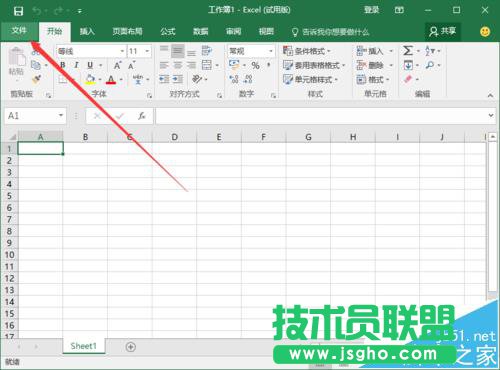Click the Middle Align icon
Image resolution: width=500 pixels, height=370 pixels.
click(x=178, y=51)
